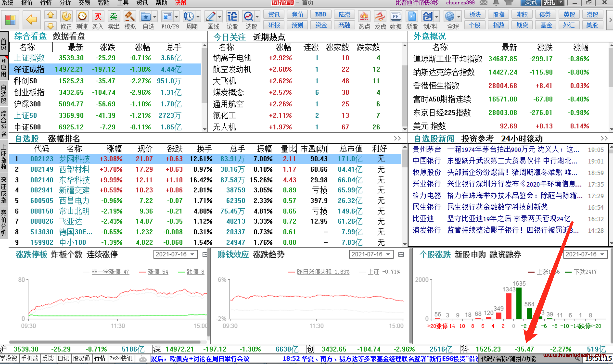This screenshot has height=364, width=613.
Task: Click the 研报 toolbar button
Action: (274, 25)
